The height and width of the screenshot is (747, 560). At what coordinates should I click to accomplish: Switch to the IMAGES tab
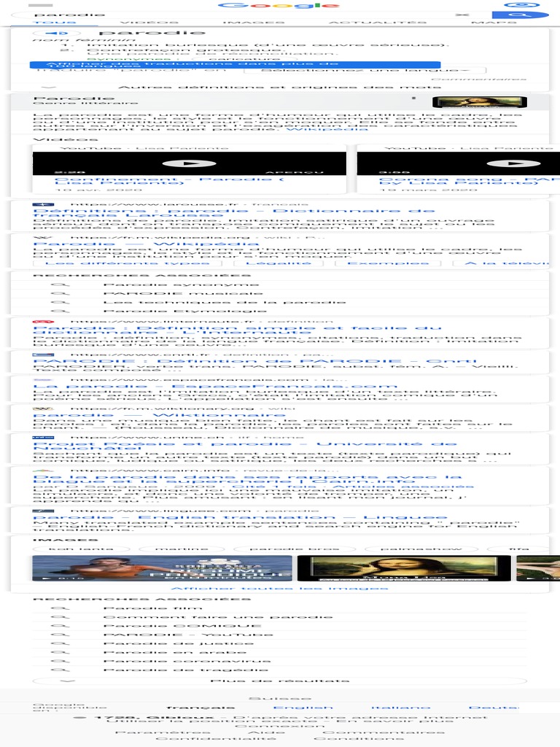point(253,23)
